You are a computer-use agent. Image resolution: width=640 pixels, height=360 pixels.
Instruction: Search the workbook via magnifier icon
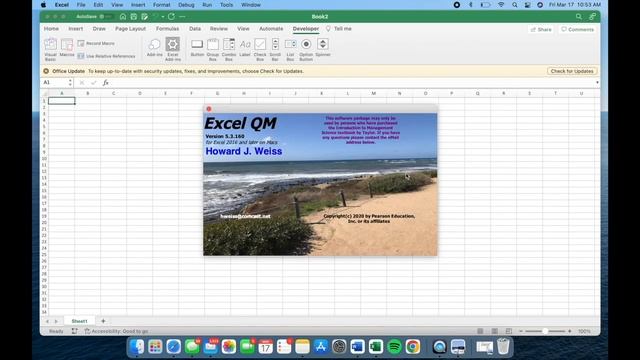(578, 16)
